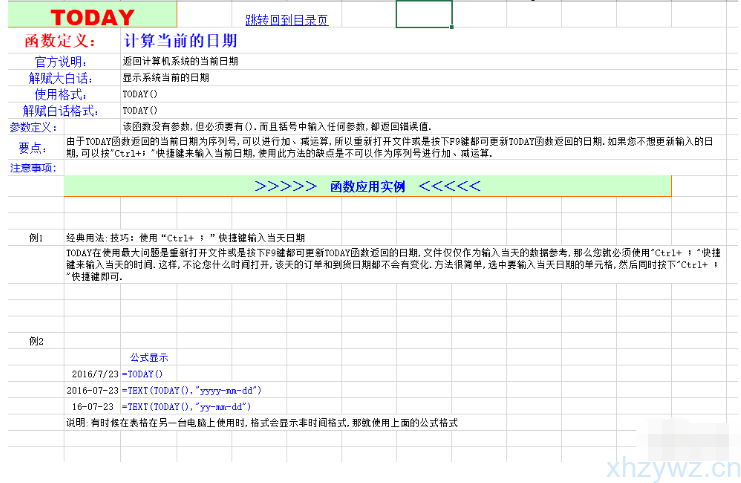741x483 pixels.
Task: Click the 解赋大白话 label cell
Action: 60,78
